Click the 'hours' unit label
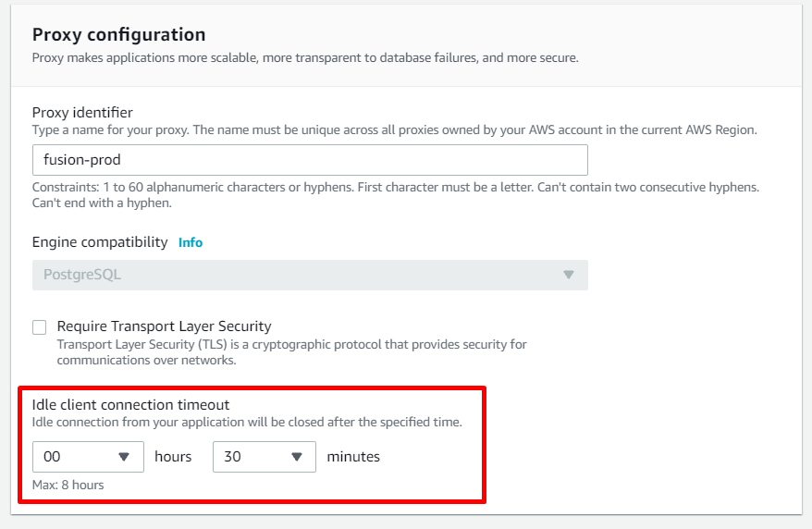This screenshot has width=812, height=529. coord(173,457)
